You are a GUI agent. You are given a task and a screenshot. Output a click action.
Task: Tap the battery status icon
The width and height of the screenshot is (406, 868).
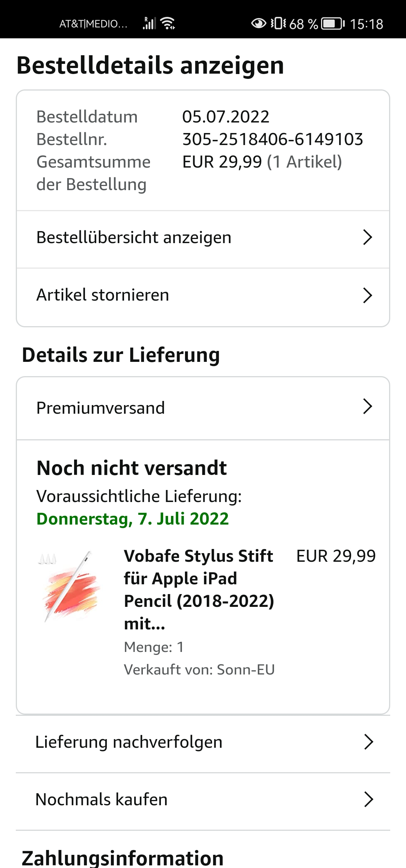[333, 24]
